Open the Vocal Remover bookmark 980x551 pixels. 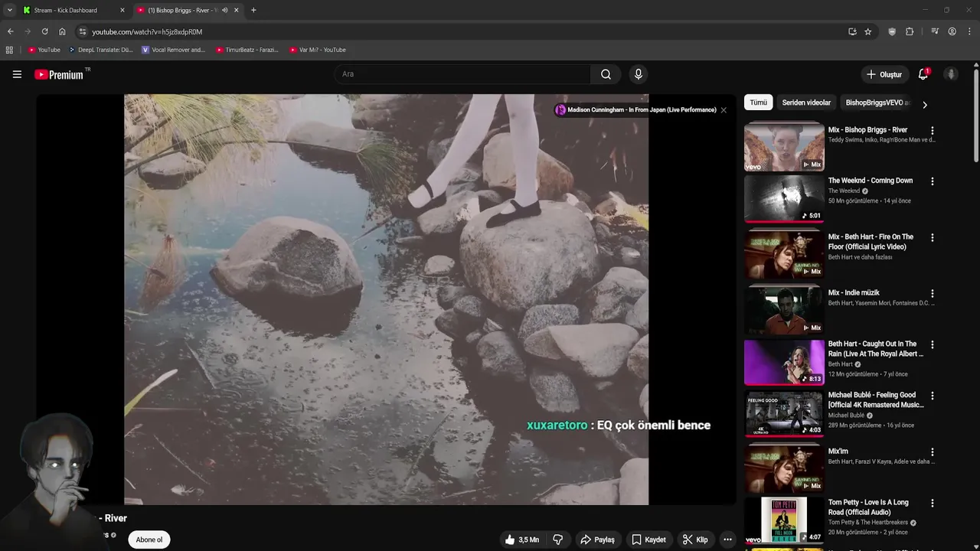[x=173, y=50]
